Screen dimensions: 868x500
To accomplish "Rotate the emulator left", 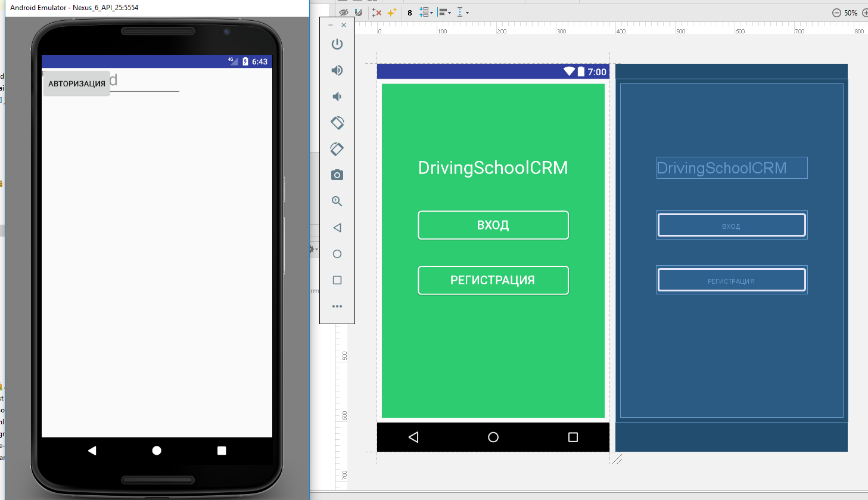I will coord(337,123).
